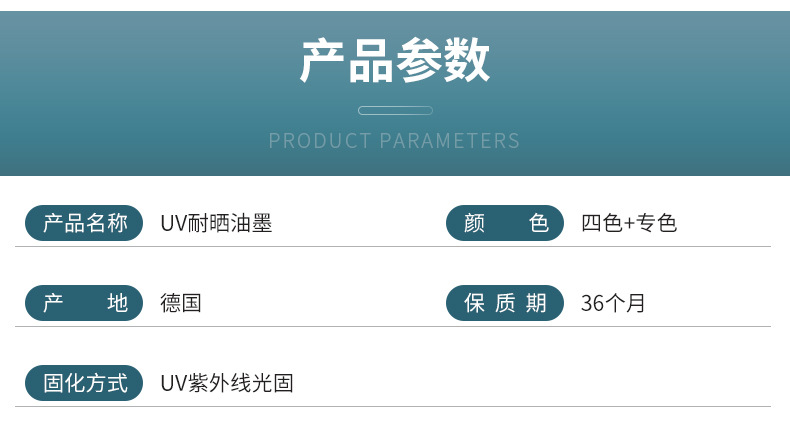Select the 保质期 label pill
This screenshot has width=790, height=439.
[x=506, y=303]
